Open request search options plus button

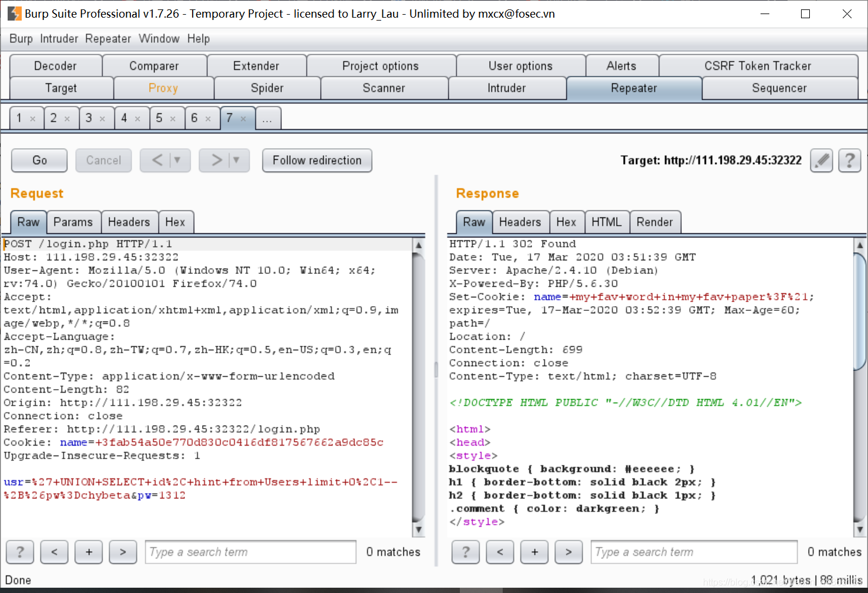click(x=89, y=552)
